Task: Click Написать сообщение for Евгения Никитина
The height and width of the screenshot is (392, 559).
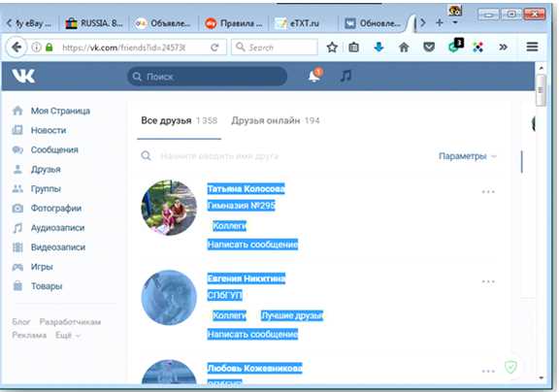Action: (252, 335)
